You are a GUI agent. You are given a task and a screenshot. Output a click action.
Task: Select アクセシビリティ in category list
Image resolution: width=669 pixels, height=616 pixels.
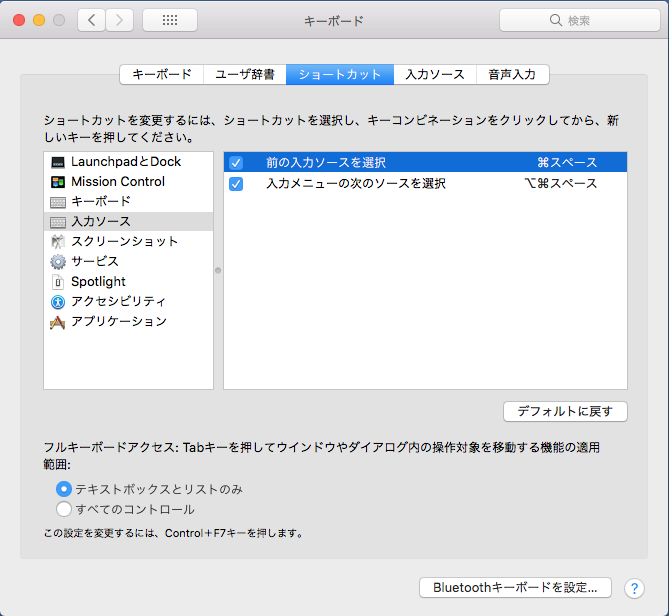click(x=128, y=302)
